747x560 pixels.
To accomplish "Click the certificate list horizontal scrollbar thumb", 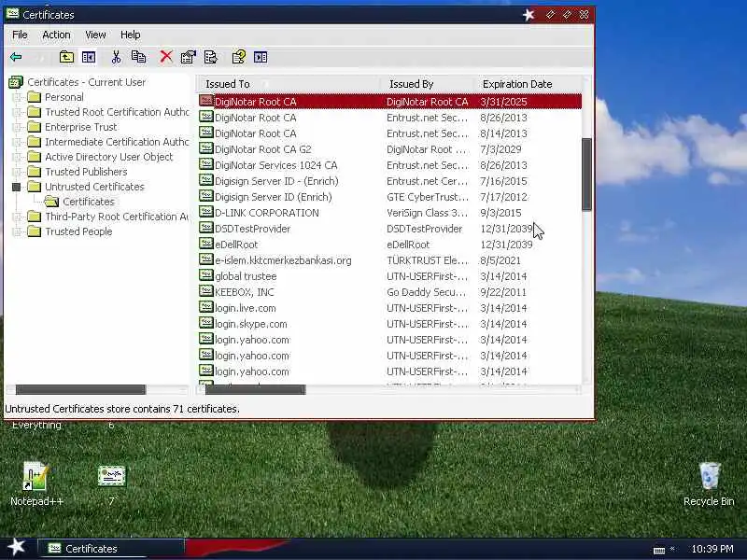I will (x=255, y=389).
